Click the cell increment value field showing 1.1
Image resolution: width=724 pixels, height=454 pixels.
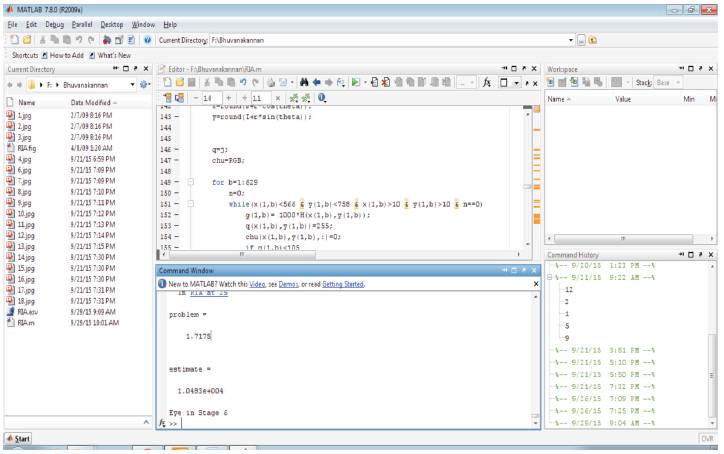(261, 98)
